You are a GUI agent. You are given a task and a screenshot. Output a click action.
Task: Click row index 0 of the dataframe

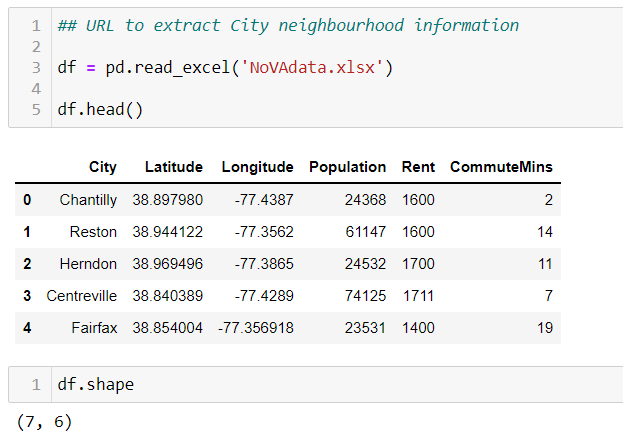tap(27, 200)
